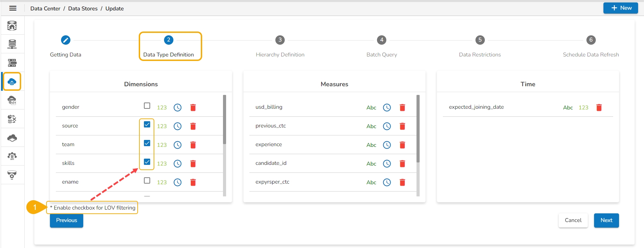Move team to measures via 123 icon
Image resolution: width=644 pixels, height=248 pixels.
click(x=162, y=145)
